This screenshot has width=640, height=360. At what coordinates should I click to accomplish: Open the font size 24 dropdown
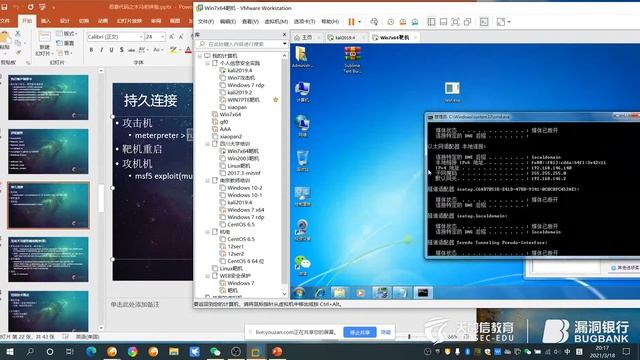coord(162,37)
